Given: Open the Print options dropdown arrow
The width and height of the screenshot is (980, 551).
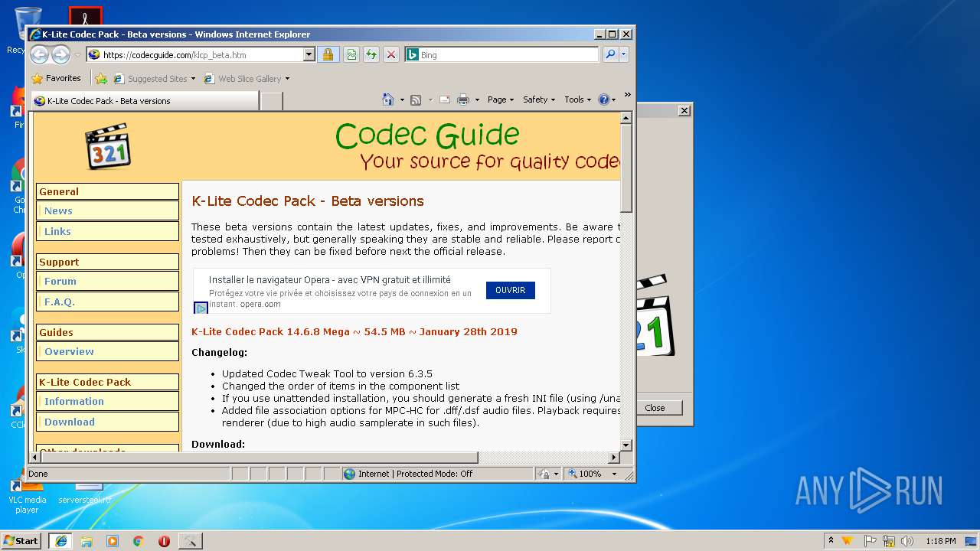Looking at the screenshot, I should 477,99.
